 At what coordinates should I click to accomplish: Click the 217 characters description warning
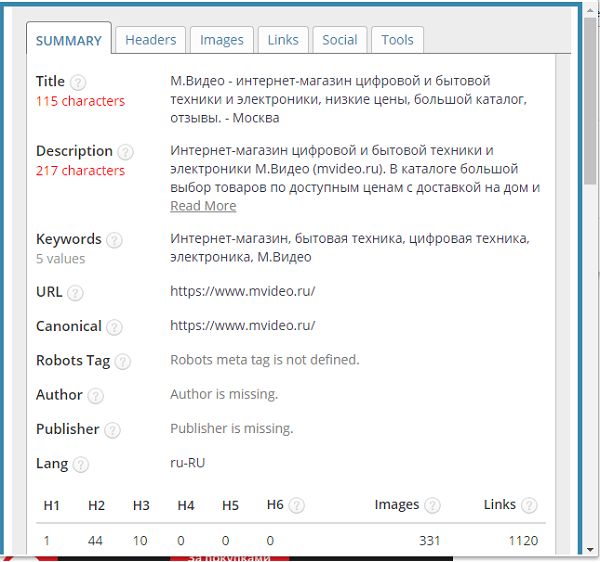pos(80,171)
